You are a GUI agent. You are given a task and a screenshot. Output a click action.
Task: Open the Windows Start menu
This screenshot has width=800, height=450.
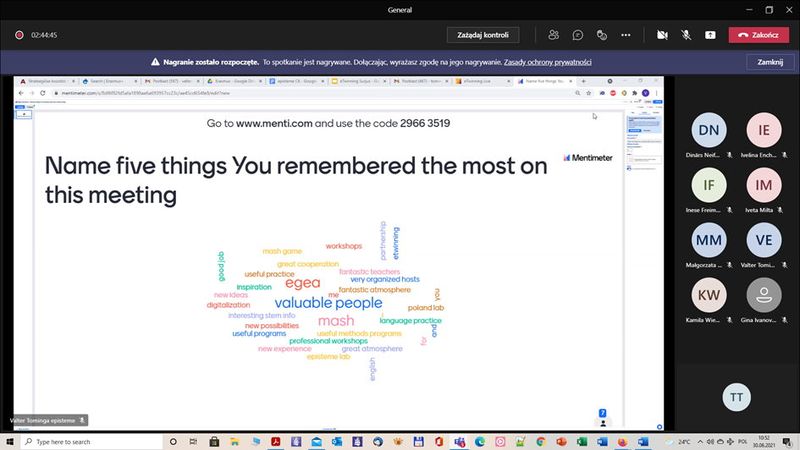click(x=9, y=441)
